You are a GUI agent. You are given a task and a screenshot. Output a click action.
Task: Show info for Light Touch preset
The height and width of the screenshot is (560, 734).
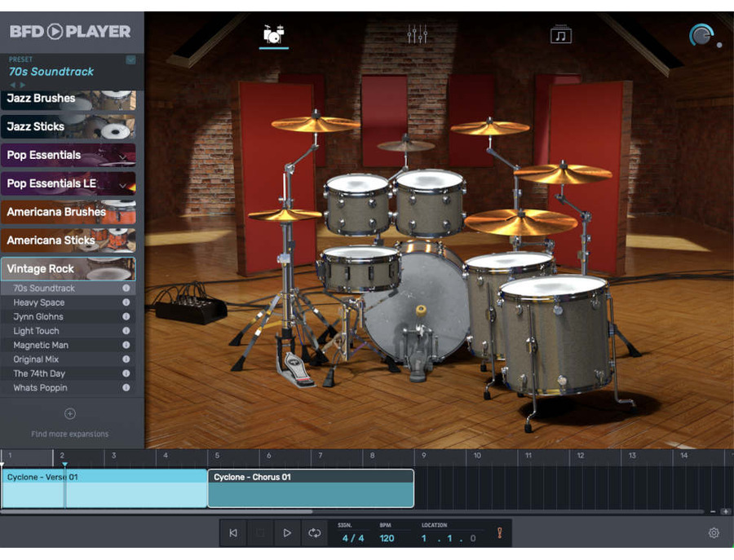[126, 331]
